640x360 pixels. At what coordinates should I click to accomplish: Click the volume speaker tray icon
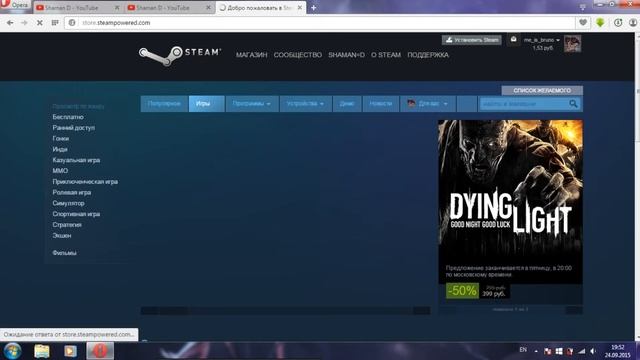[x=593, y=351]
